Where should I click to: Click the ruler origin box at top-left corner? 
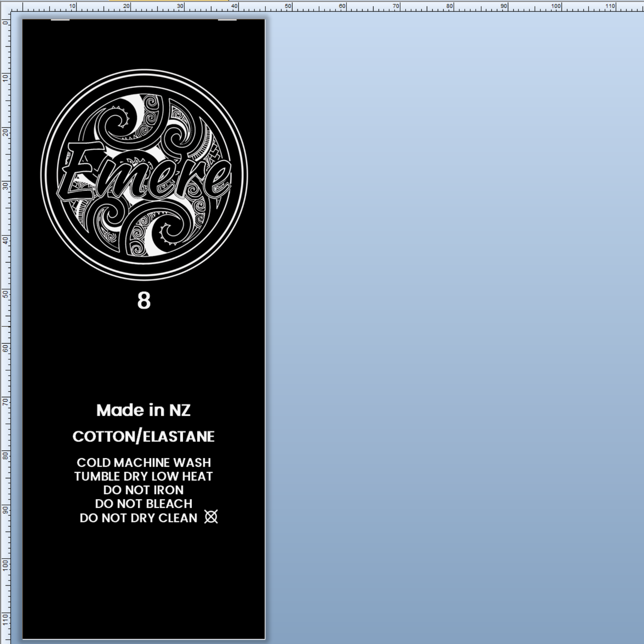5,6
